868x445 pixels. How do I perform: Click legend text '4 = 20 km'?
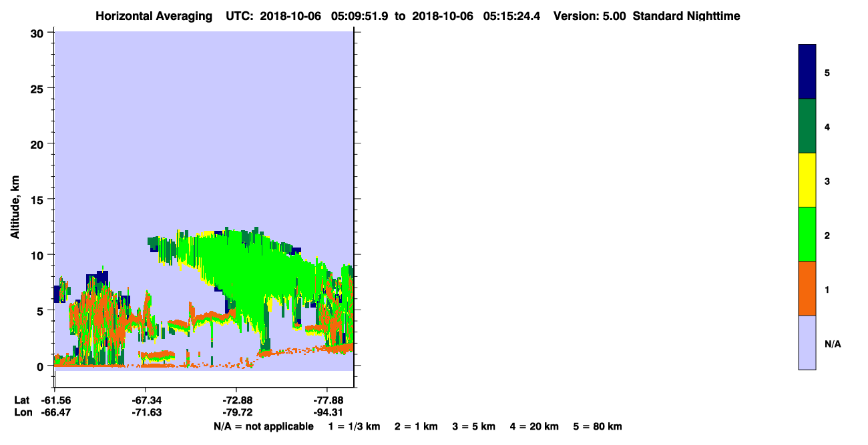(x=534, y=426)
